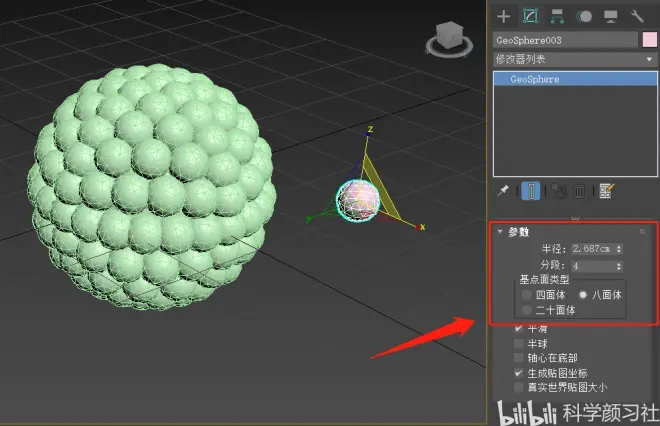The width and height of the screenshot is (660, 426).
Task: Select the GeoSphere entry in modifier stack
Action: [x=575, y=79]
